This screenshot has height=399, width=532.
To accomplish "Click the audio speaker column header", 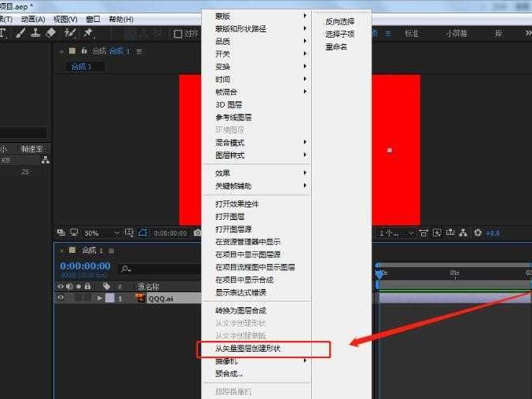I will point(70,287).
